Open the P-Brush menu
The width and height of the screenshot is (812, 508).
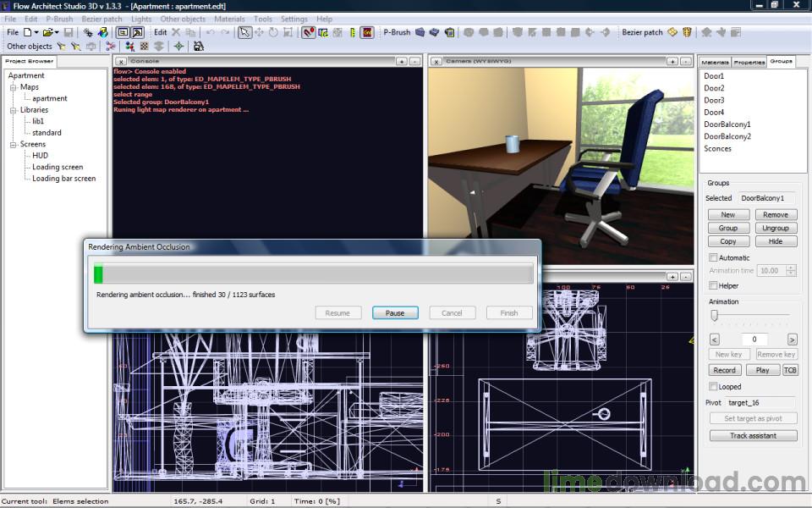pos(59,19)
